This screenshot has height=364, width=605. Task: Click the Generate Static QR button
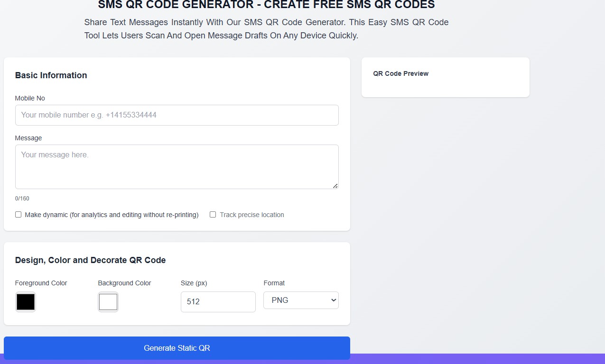[177, 348]
